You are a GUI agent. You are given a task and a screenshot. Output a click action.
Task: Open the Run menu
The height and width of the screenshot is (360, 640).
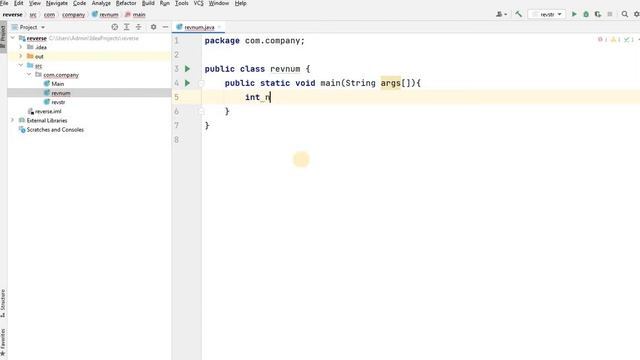tap(164, 3)
